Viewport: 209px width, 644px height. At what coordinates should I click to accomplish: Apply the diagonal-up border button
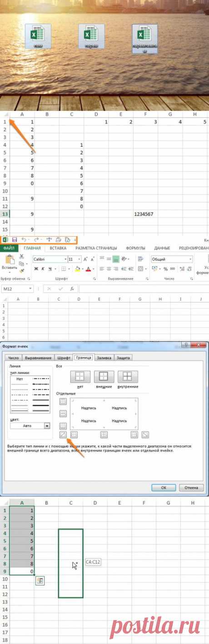click(x=63, y=434)
